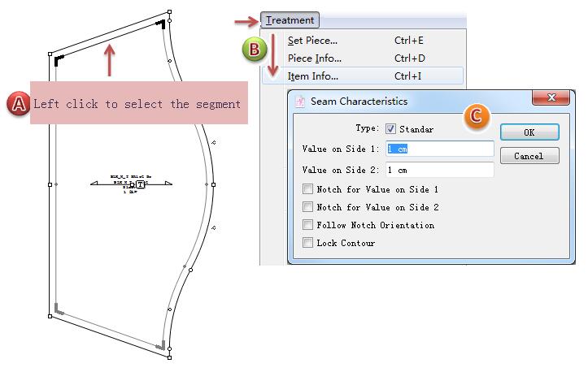Click the Seam Characteristics title icon
Viewport: 588px width, 372px height.
pos(299,102)
